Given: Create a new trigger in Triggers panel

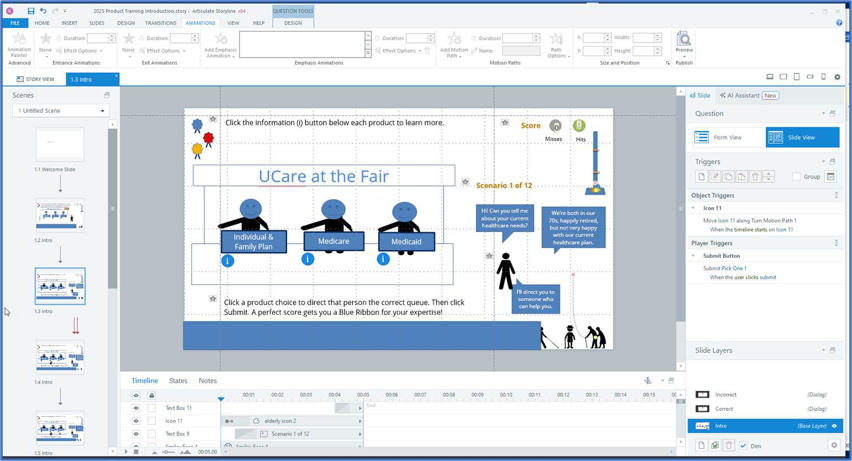Looking at the screenshot, I should 701,177.
